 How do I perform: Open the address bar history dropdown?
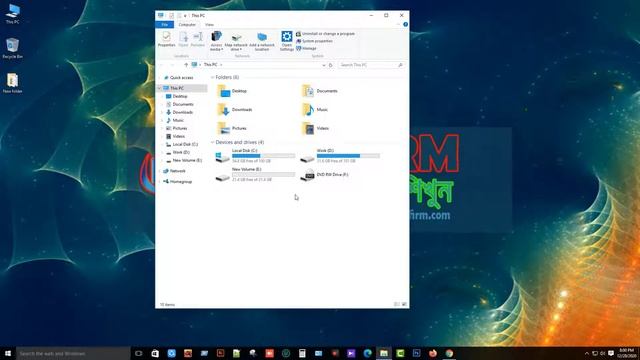(x=324, y=65)
